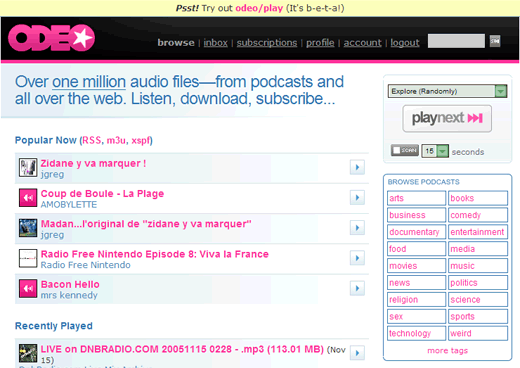Open the Explore (Randomly) dropdown
This screenshot has width=520, height=368.
[447, 91]
